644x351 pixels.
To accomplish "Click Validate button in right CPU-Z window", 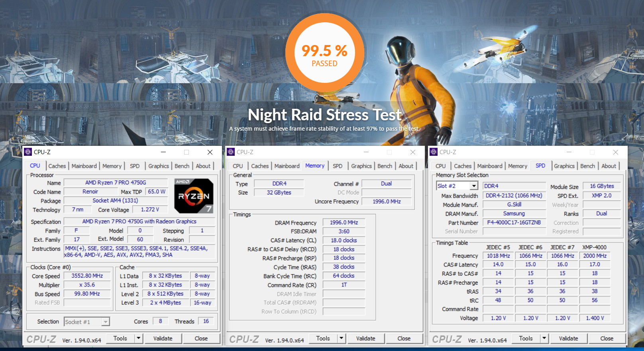I will pyautogui.click(x=569, y=338).
